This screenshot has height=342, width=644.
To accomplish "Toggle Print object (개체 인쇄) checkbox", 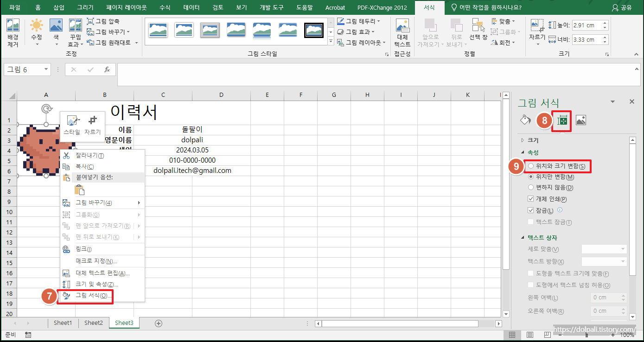I will pyautogui.click(x=531, y=199).
